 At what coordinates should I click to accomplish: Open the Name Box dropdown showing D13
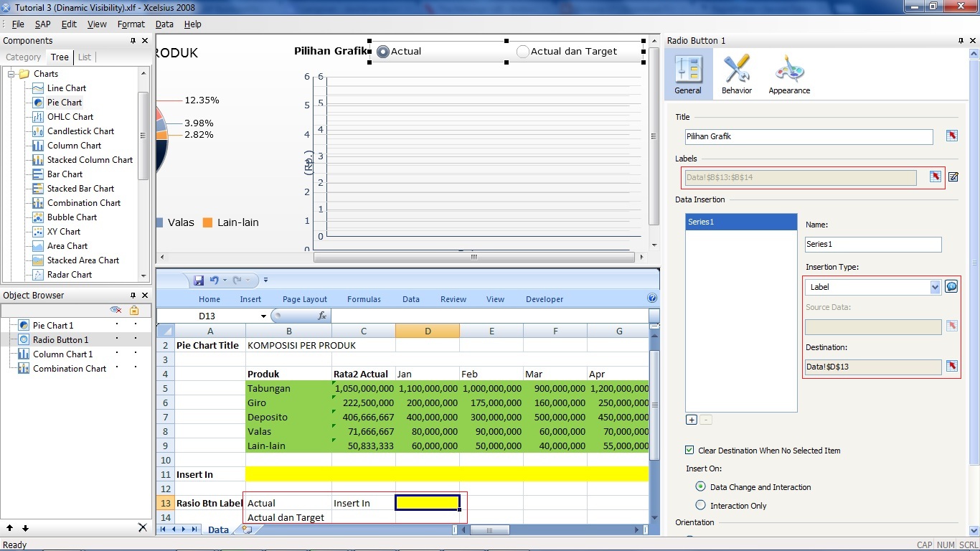(x=263, y=316)
